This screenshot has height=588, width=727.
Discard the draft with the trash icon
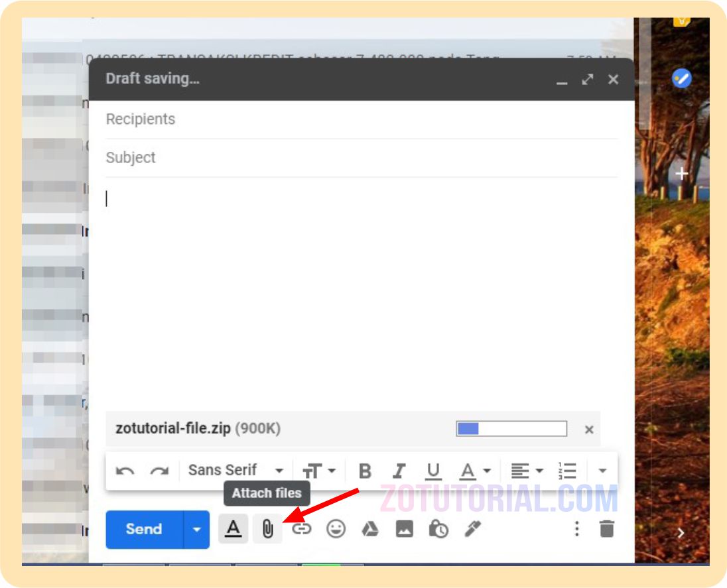coord(608,529)
